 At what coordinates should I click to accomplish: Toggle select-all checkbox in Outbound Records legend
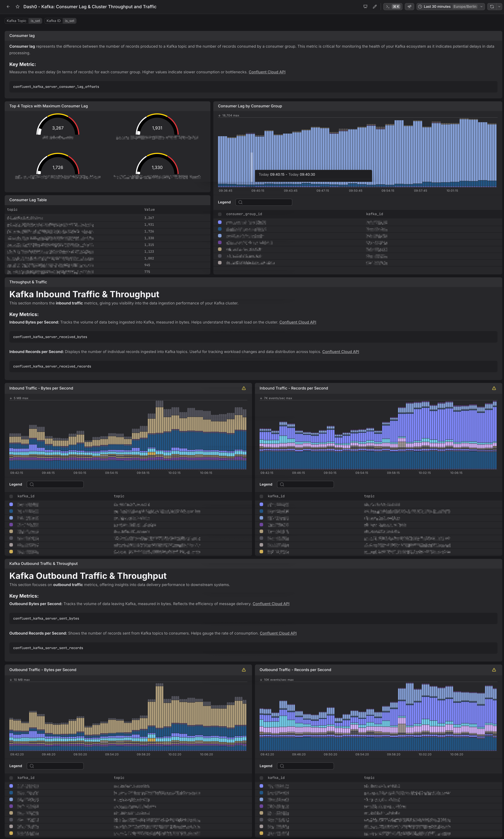coord(262,778)
